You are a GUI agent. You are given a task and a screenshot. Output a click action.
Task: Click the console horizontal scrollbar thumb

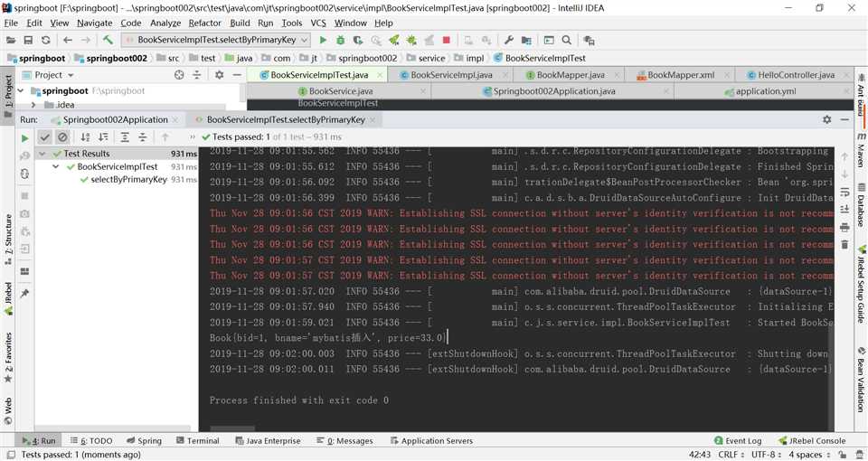pos(232,428)
